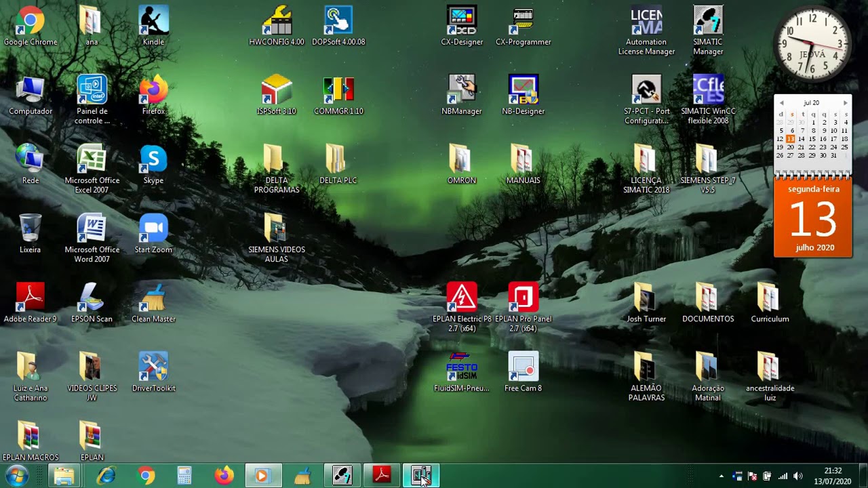This screenshot has height=488, width=868.
Task: Open SIMATIC WinCC flexible 2008 shortcut
Action: (708, 100)
